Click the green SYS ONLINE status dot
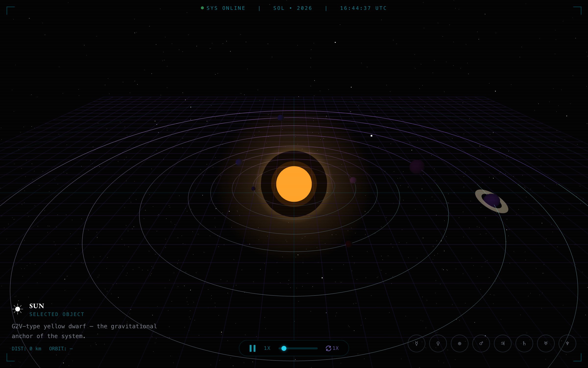Viewport: 588px width, 368px height. pos(202,8)
